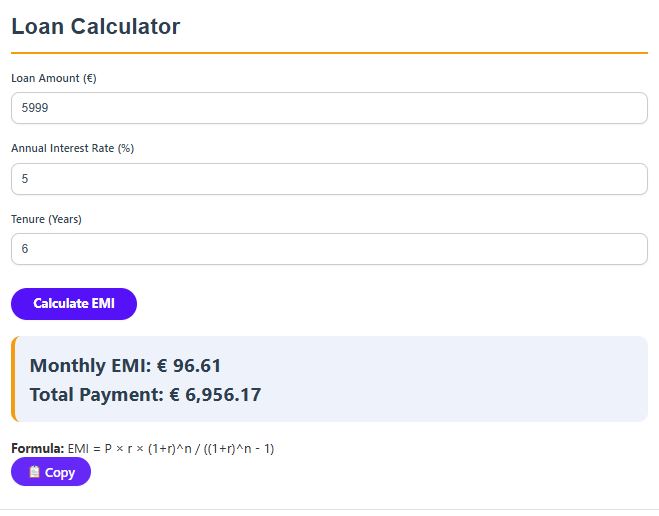Screen dimensions: 659x516
Task: Click into the Annual Interest Rate field
Action: click(329, 179)
